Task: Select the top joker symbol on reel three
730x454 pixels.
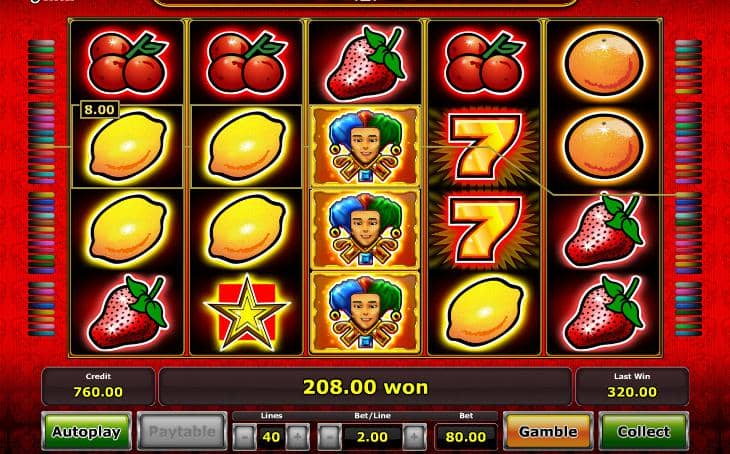Action: (365, 146)
